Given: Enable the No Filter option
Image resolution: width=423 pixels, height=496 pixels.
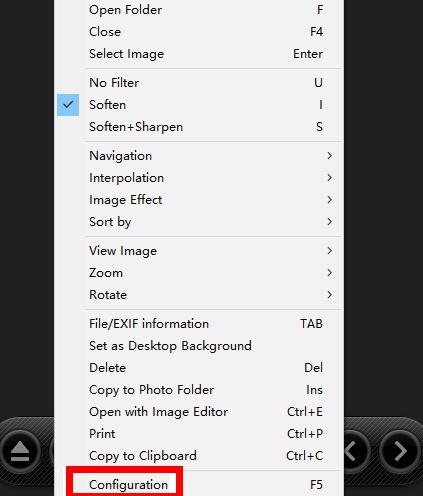Looking at the screenshot, I should [200, 83].
